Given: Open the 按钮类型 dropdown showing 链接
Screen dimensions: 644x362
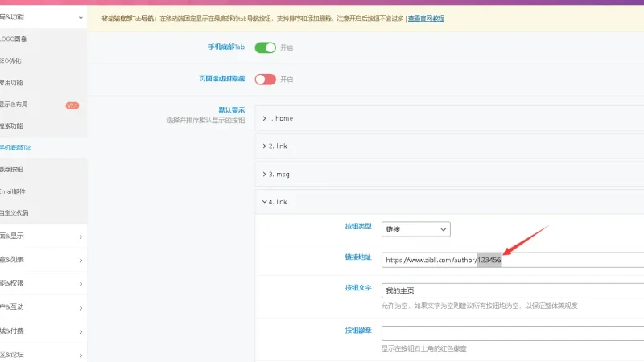Looking at the screenshot, I should (415, 229).
